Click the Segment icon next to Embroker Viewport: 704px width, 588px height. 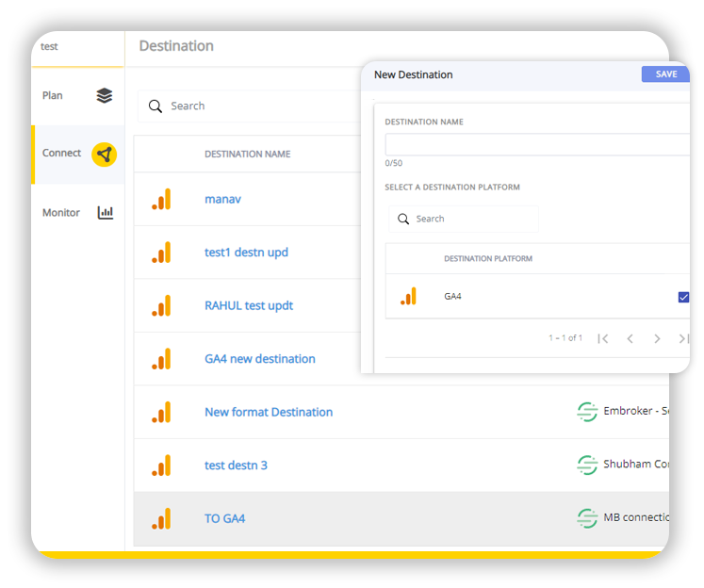[x=587, y=412]
